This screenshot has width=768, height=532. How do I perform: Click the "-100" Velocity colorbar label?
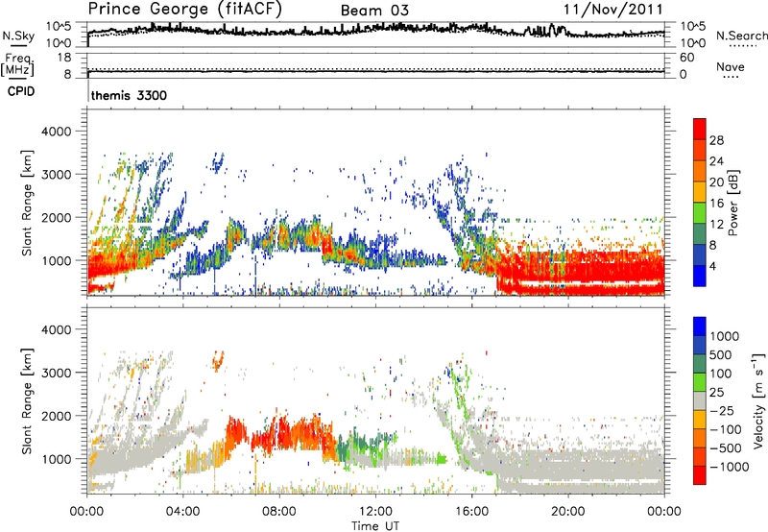(x=726, y=429)
